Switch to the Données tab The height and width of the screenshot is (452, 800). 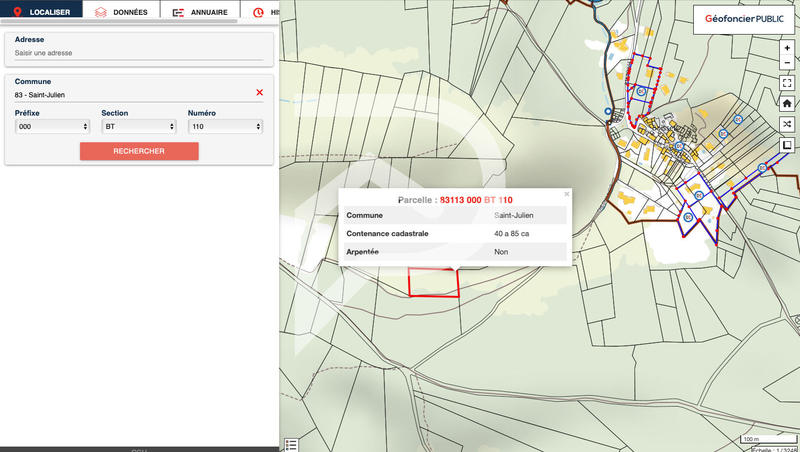pos(121,13)
